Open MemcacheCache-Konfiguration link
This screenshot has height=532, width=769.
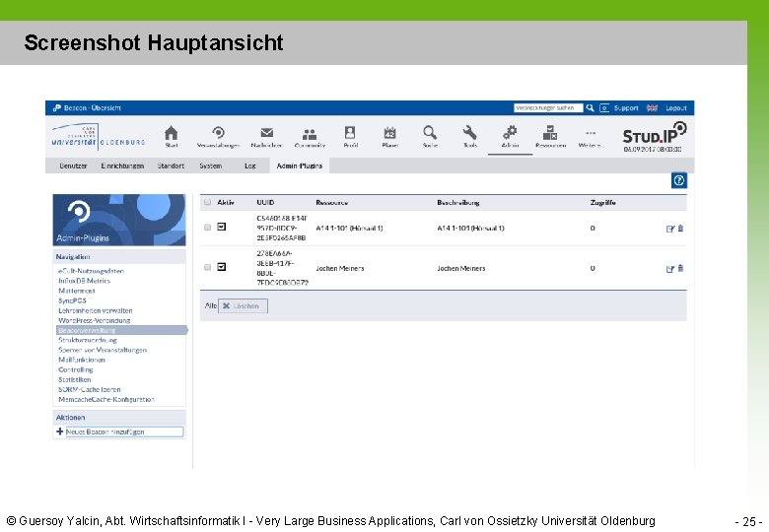[x=106, y=399]
